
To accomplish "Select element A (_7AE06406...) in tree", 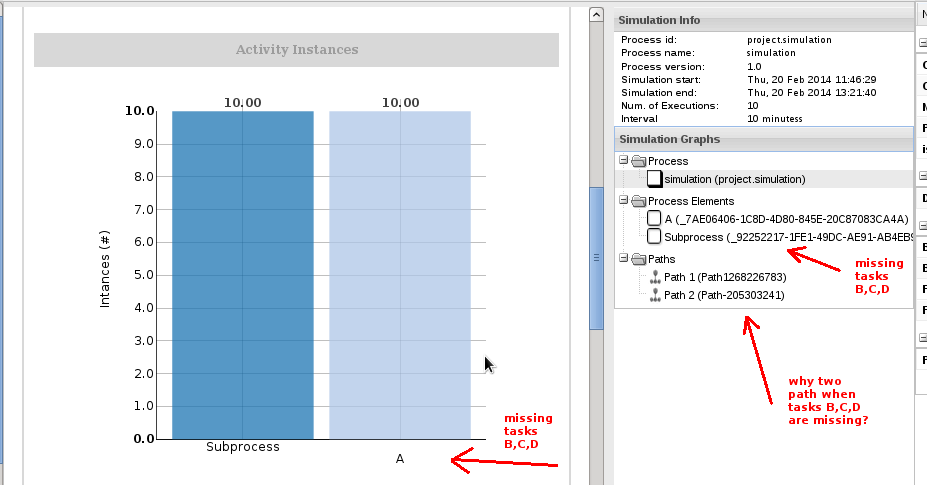I will 786,219.
